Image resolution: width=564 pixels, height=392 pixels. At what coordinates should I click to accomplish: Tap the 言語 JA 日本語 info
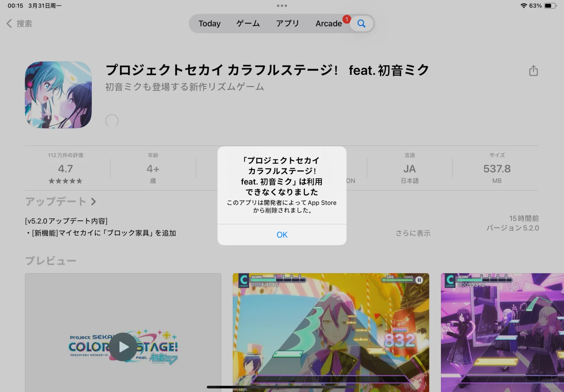point(410,168)
